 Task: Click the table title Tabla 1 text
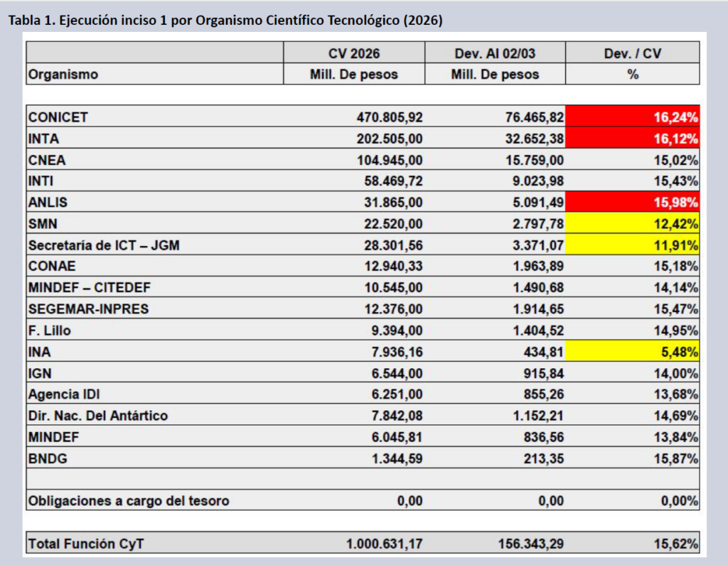point(225,21)
